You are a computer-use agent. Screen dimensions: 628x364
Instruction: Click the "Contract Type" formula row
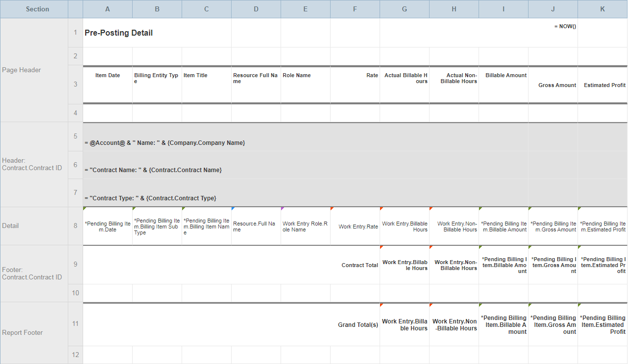[x=150, y=198]
